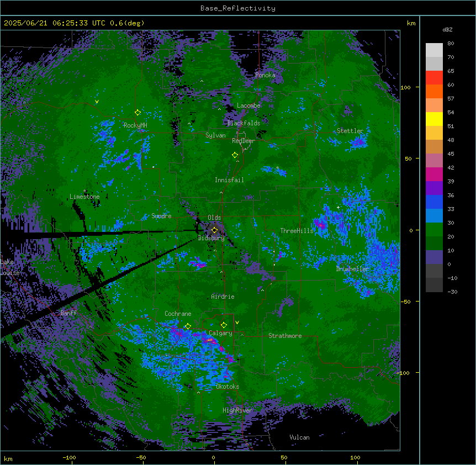Viewport: 476px width, 465px height.
Task: Click the Sylvan label
Action: point(215,135)
